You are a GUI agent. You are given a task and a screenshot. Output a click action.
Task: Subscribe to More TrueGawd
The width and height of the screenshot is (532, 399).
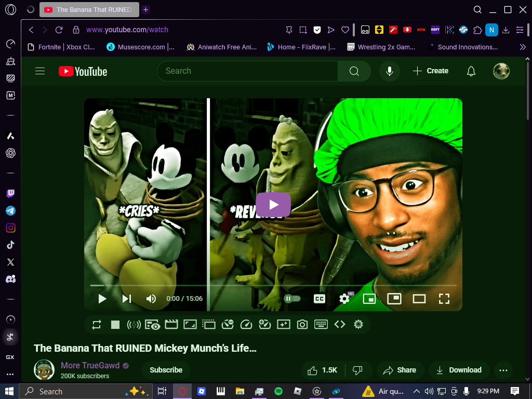[x=166, y=370]
